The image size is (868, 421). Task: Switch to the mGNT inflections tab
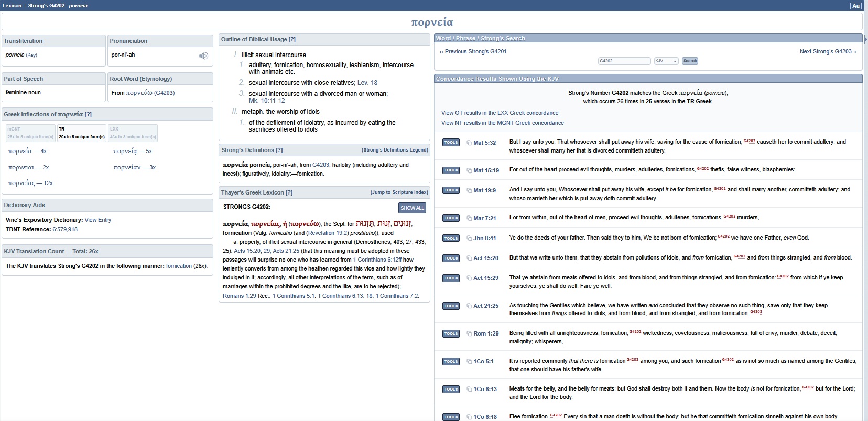30,133
